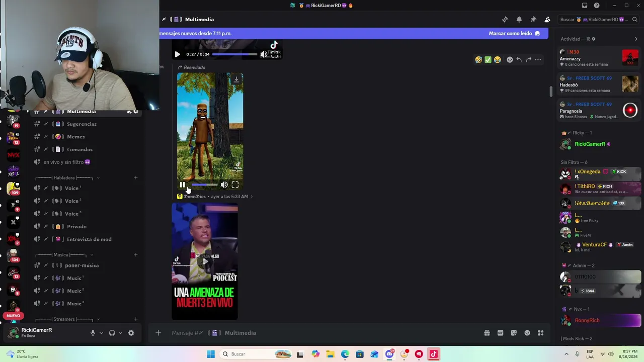Open user settings gear
The image size is (644, 362).
(x=131, y=333)
